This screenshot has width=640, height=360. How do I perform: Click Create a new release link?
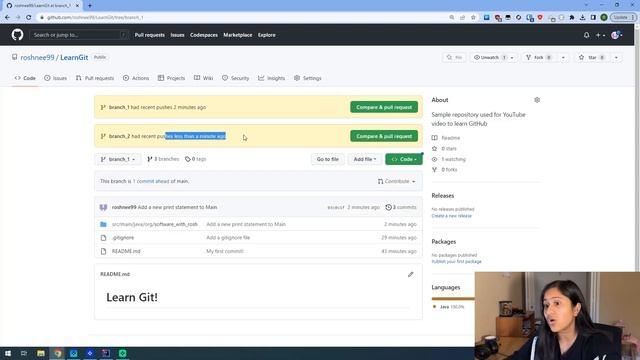pyautogui.click(x=451, y=216)
